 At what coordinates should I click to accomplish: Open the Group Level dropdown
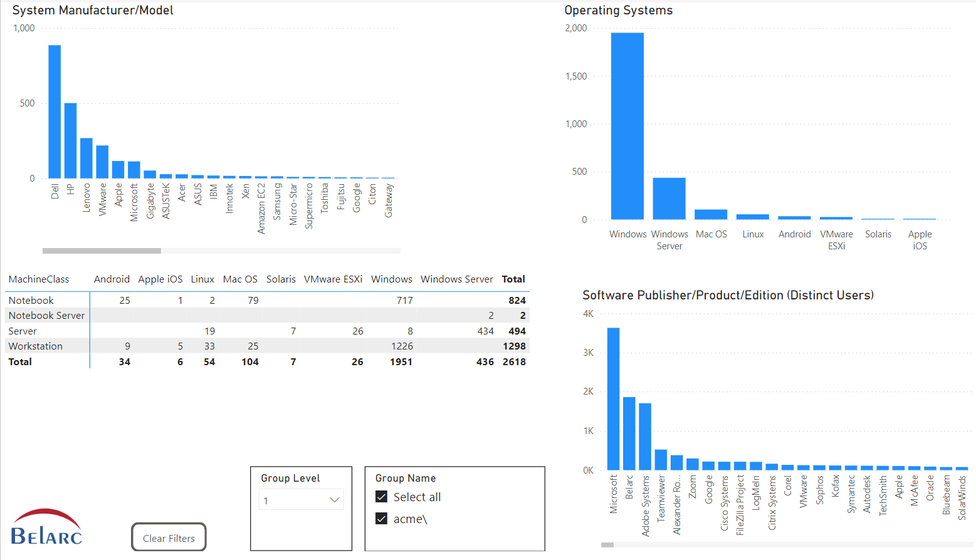[301, 499]
